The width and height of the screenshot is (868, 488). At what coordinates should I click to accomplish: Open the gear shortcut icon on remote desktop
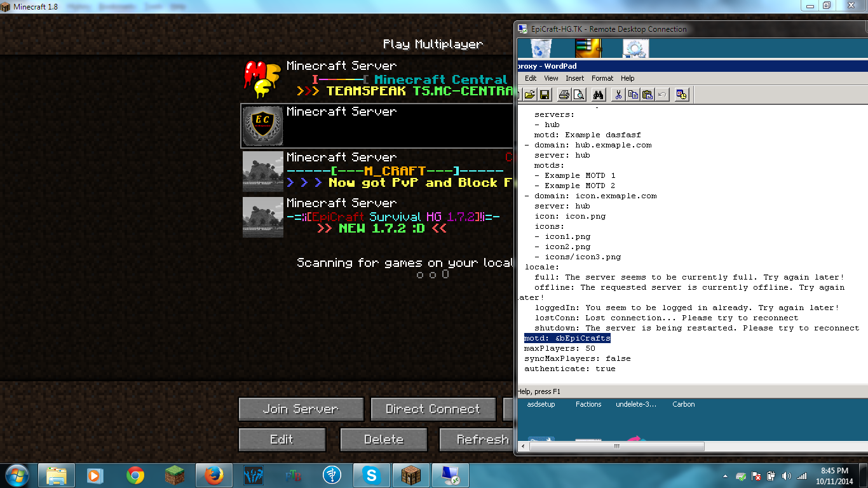635,49
